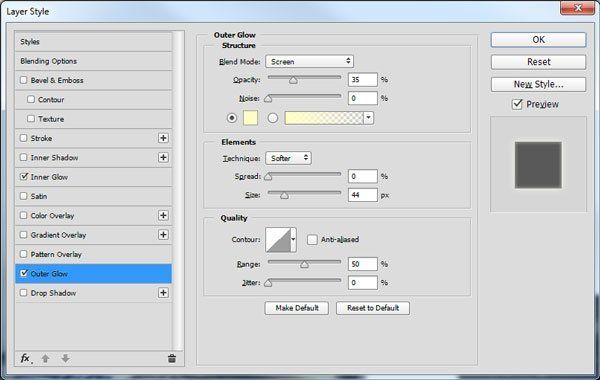Close the Layer Style dialog
Screen dimensions: 600x380
pyautogui.click(x=578, y=8)
